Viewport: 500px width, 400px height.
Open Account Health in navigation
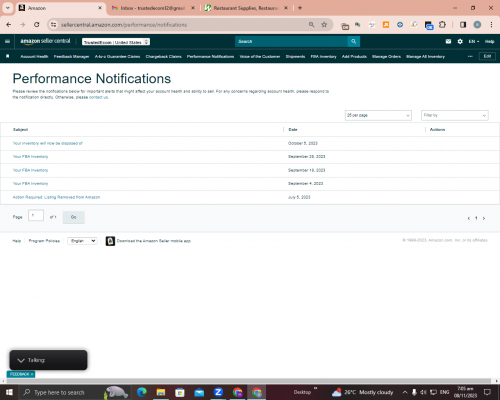pyautogui.click(x=34, y=57)
